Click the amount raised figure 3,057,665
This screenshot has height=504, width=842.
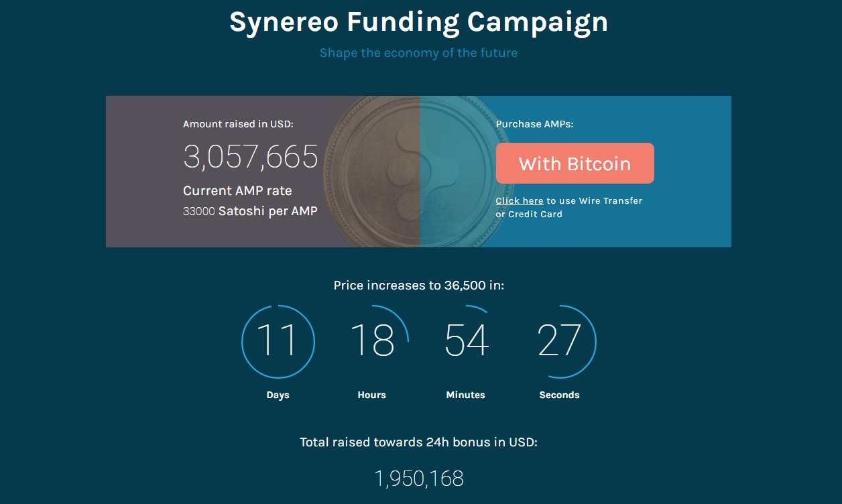tap(251, 157)
